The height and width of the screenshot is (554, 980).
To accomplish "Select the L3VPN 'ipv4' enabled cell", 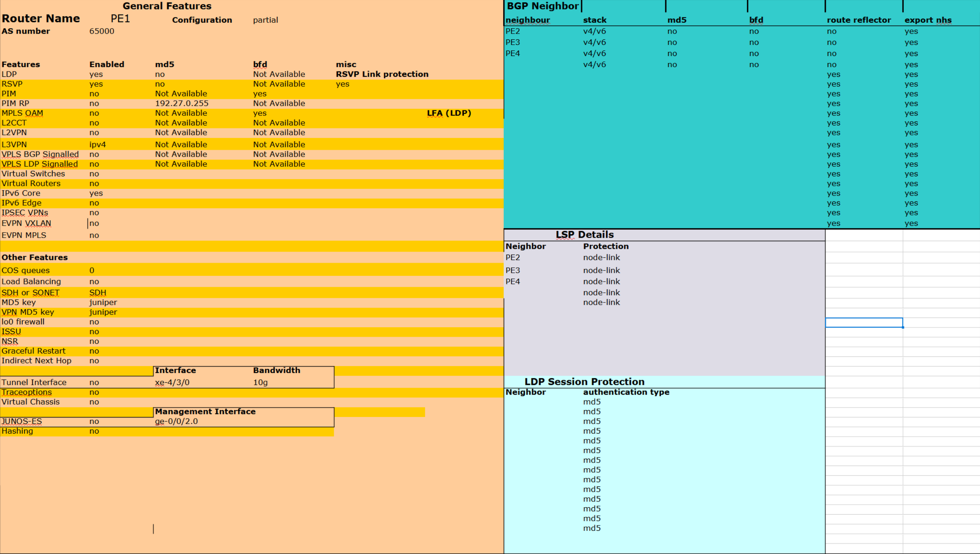I will pyautogui.click(x=97, y=145).
